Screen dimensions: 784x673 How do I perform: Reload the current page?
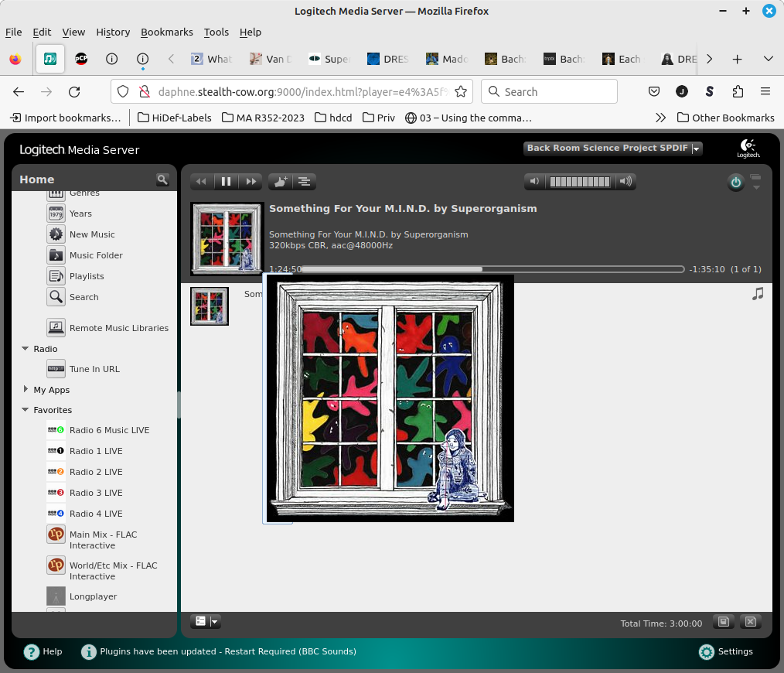pos(74,91)
